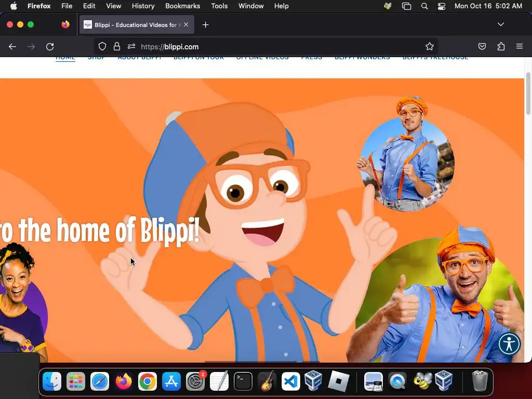Click the date and time clock
Screen dimensions: 532x399
click(x=488, y=6)
